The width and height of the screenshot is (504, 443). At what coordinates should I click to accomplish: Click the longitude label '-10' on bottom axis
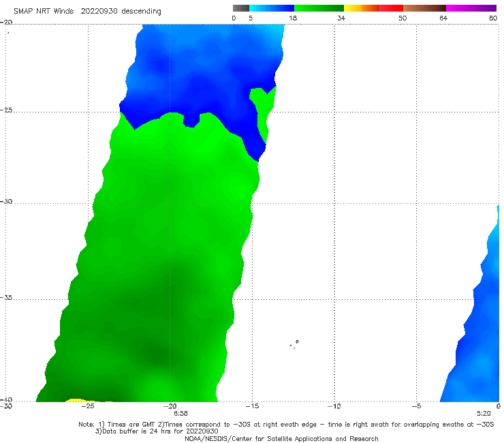(334, 406)
